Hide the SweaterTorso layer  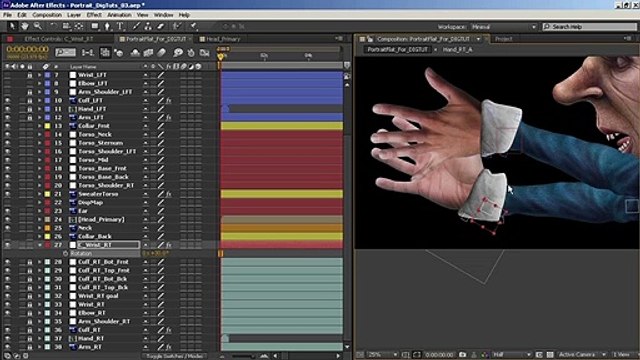coord(7,194)
